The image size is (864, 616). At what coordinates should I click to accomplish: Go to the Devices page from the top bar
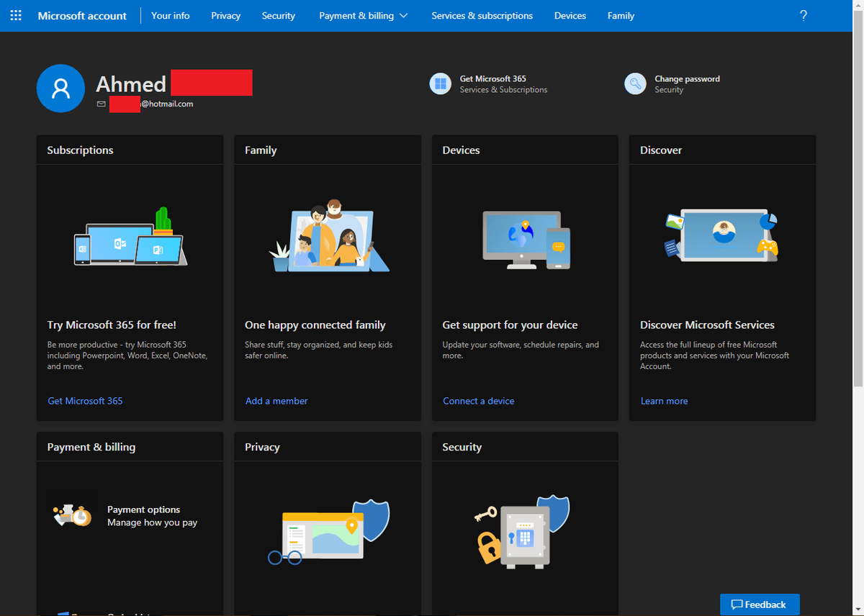(570, 15)
